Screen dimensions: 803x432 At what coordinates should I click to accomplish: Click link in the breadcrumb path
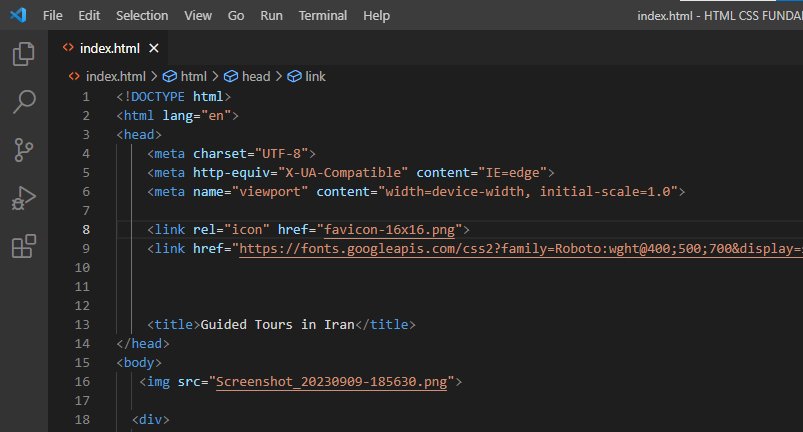click(315, 76)
